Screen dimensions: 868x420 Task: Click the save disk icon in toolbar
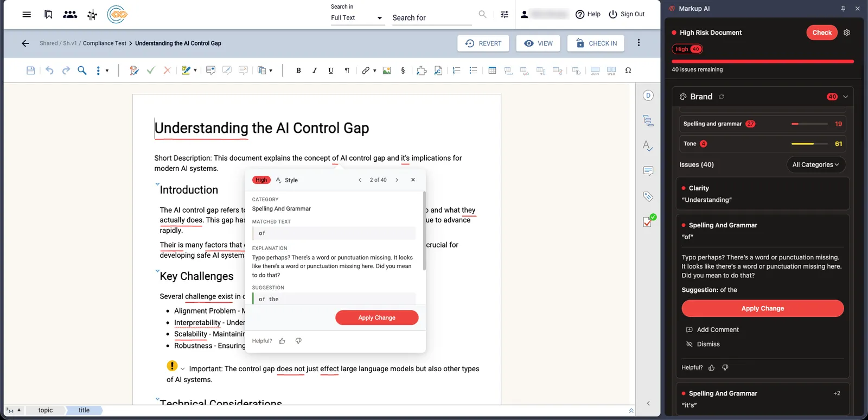click(31, 71)
